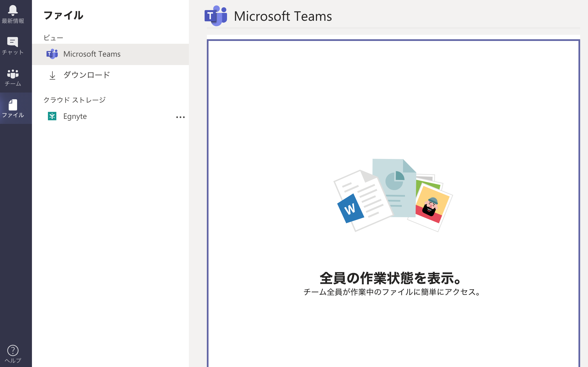Screen dimensions: 588x367
Task: Open the more options ellipsis for Egnyte
Action: (x=180, y=117)
